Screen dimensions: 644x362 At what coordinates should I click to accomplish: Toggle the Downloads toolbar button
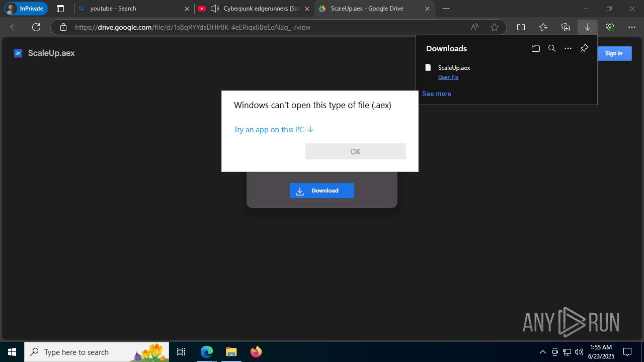click(587, 27)
